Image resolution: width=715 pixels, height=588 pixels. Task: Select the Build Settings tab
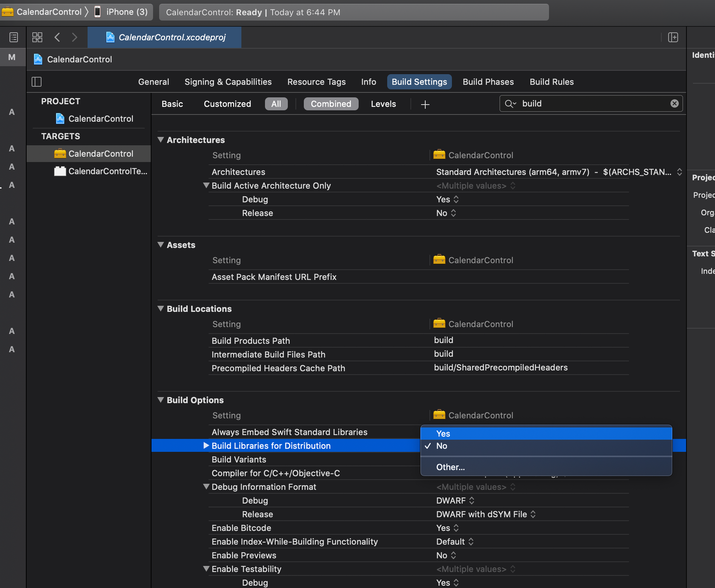tap(419, 82)
